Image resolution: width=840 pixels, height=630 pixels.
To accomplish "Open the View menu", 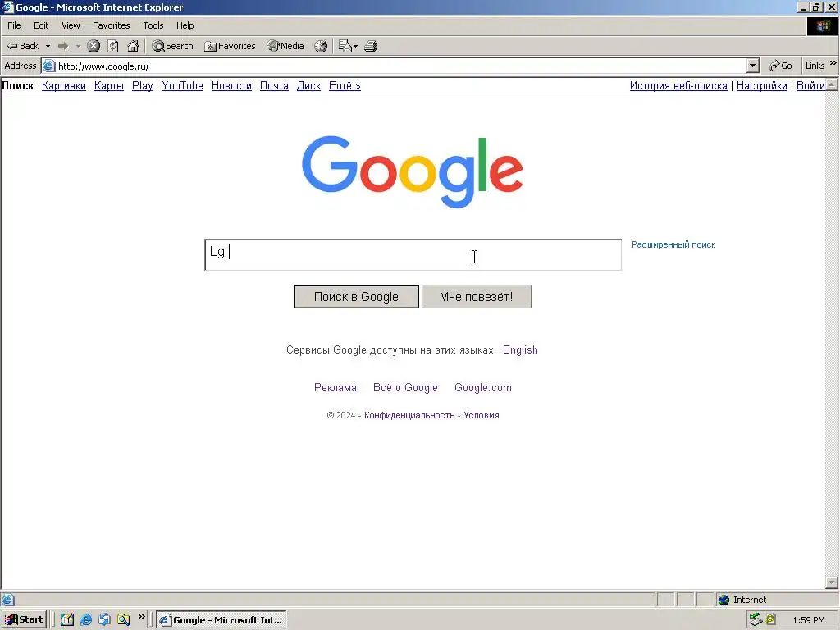I will 71,25.
